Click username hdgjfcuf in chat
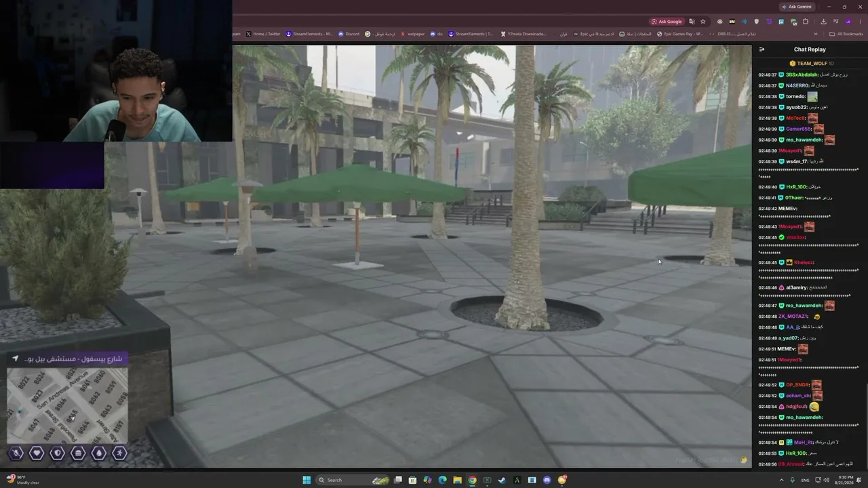 tap(797, 407)
